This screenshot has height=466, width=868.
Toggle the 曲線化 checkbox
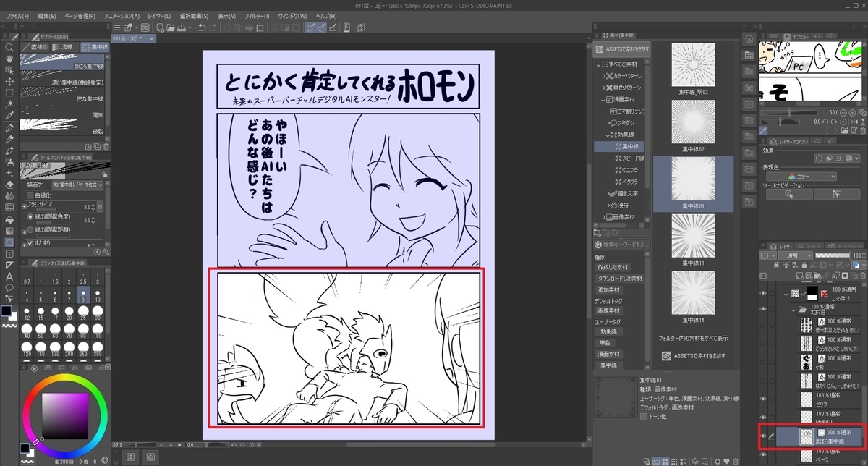coord(30,195)
